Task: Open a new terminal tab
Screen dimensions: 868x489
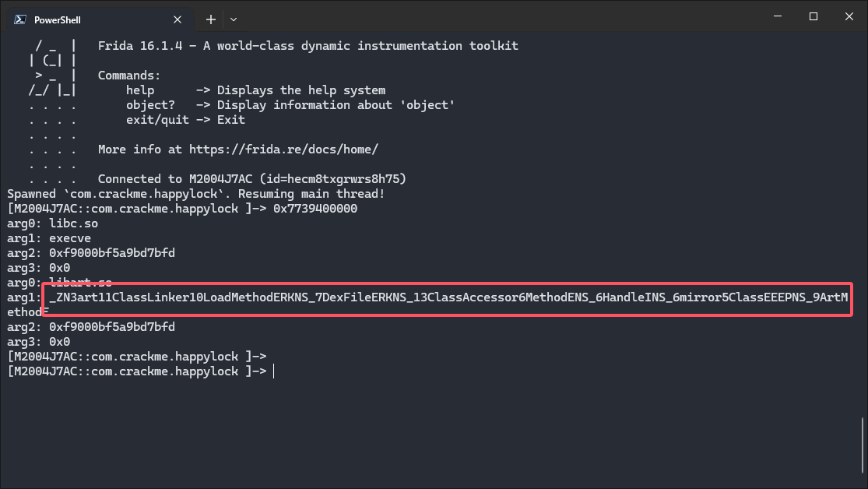Action: pyautogui.click(x=210, y=19)
